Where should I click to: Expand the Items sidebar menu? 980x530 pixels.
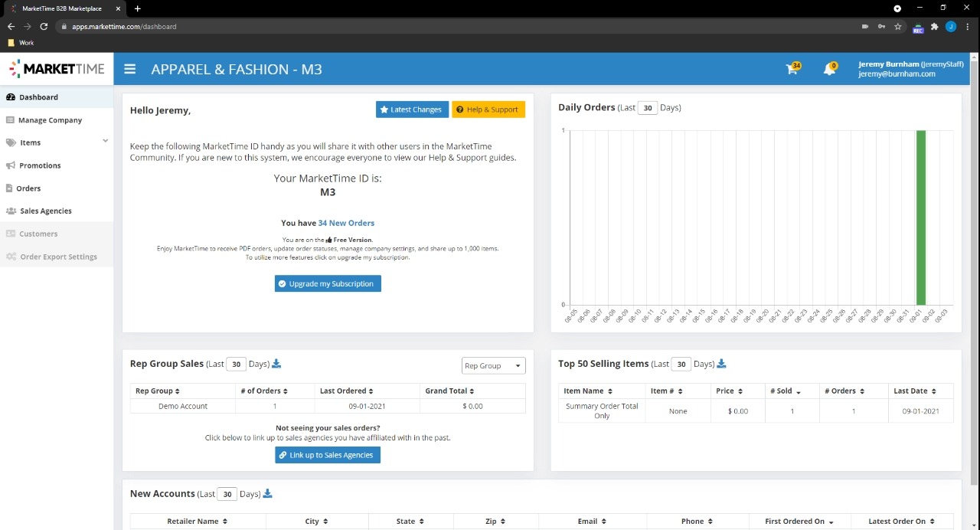57,142
